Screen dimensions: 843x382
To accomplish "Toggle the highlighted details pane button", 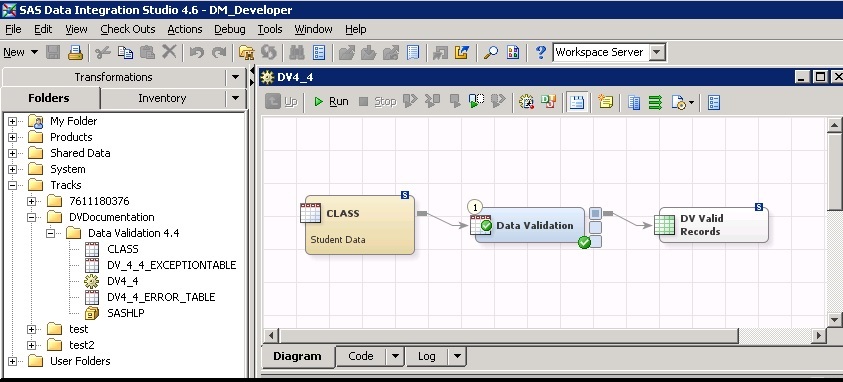I will [577, 102].
